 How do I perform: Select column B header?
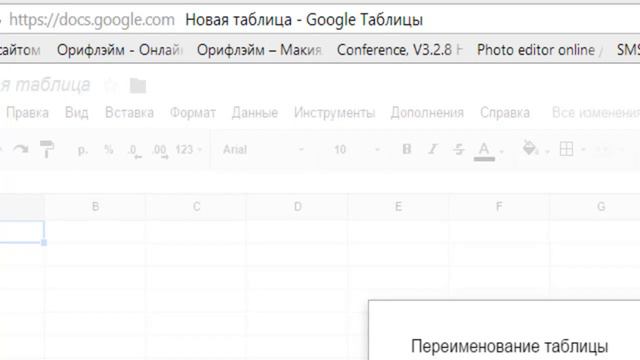(95, 207)
